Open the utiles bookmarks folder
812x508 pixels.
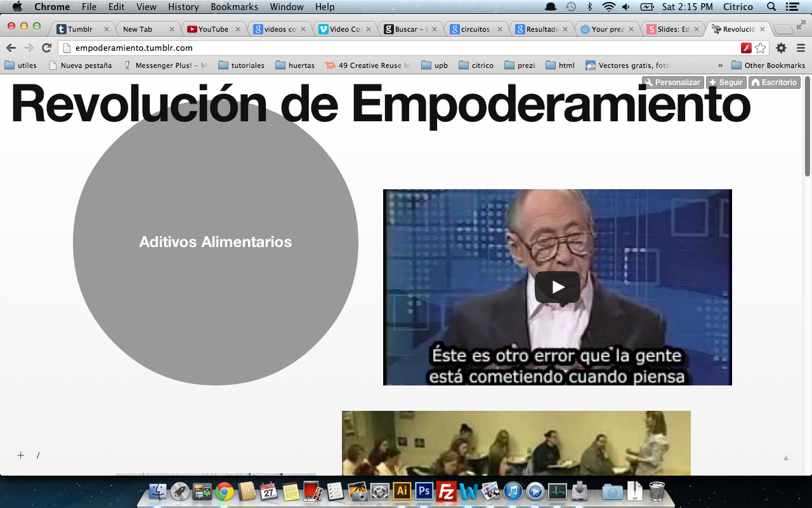(21, 65)
